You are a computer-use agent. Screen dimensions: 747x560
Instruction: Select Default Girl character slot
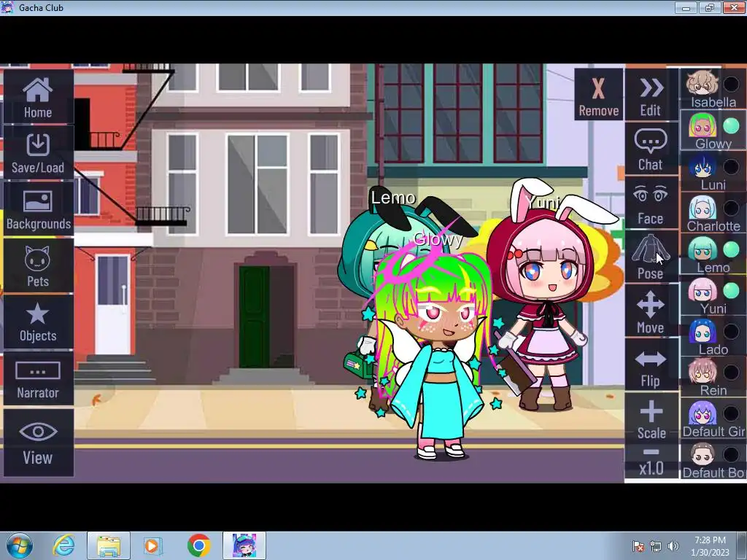[713, 418]
